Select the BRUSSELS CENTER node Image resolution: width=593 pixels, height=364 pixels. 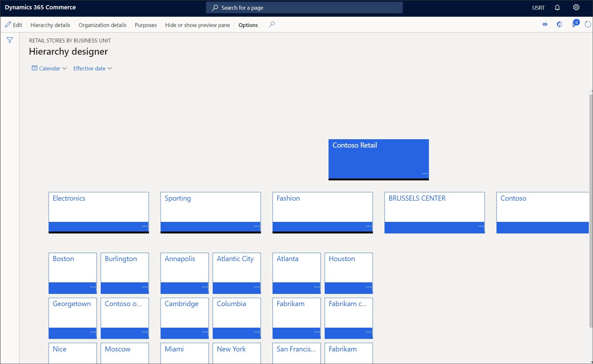(x=435, y=213)
